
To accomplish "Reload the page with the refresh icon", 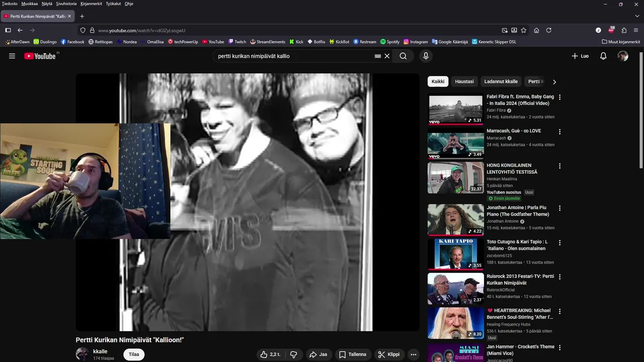I will click(549, 30).
